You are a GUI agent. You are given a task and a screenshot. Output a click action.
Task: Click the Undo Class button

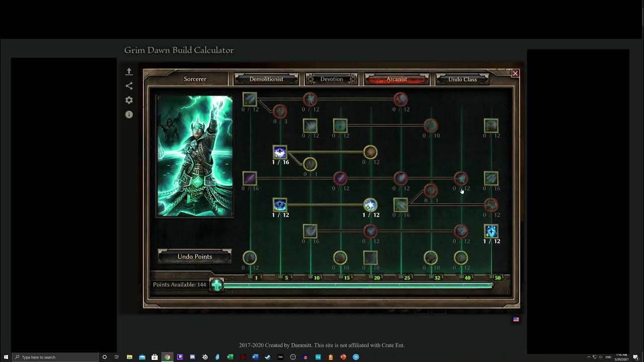coord(462,79)
